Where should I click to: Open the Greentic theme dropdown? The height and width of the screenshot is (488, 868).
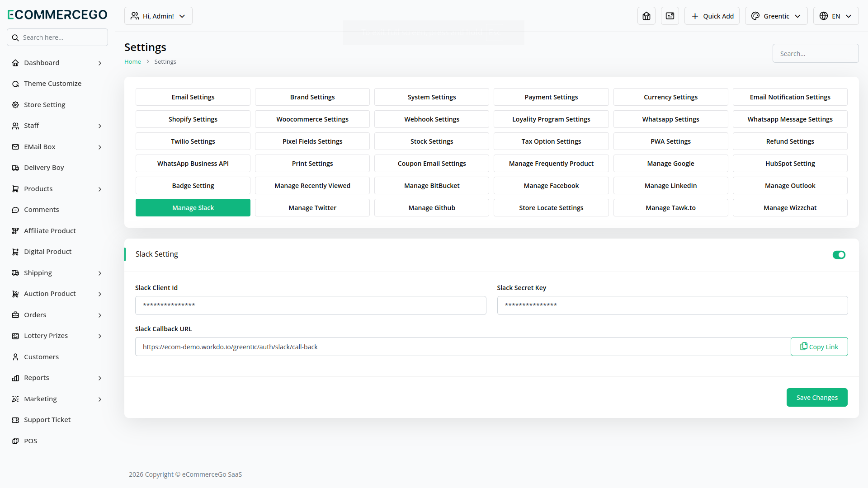[776, 16]
